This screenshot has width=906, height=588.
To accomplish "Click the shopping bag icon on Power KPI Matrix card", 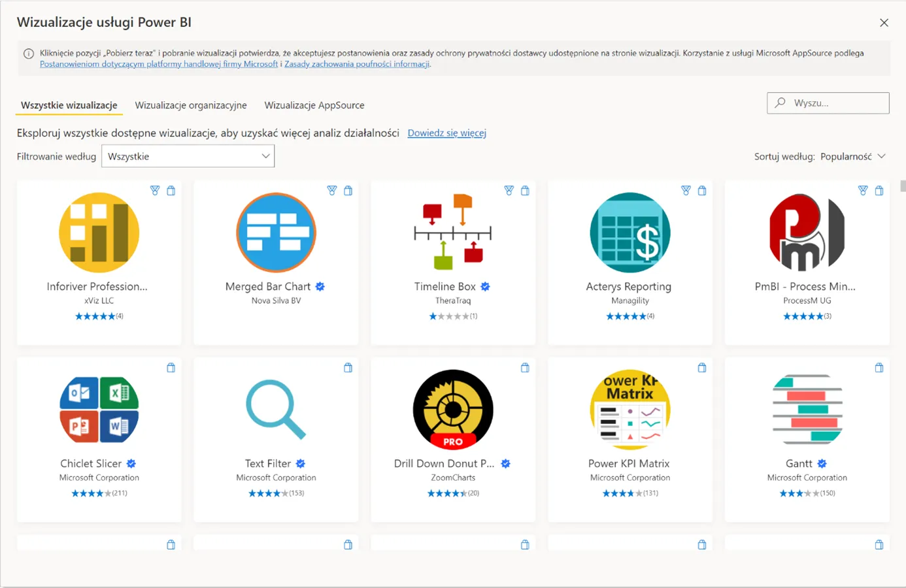I will pos(702,368).
